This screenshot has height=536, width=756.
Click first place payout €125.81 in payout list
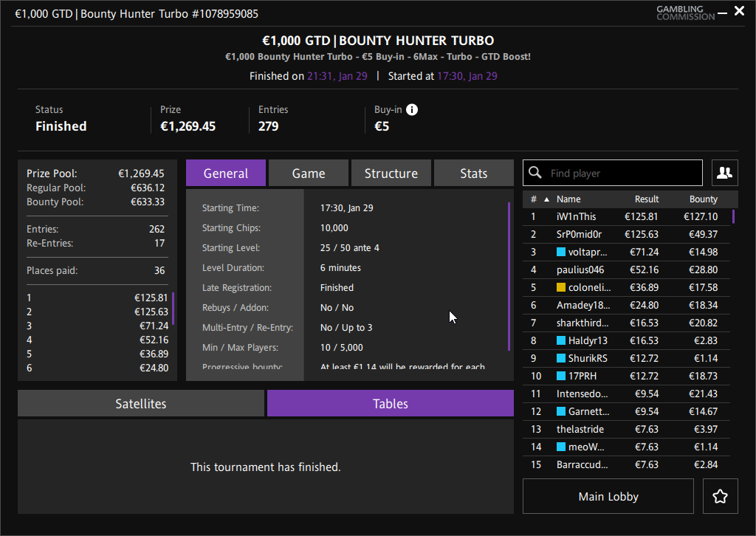[x=151, y=298]
